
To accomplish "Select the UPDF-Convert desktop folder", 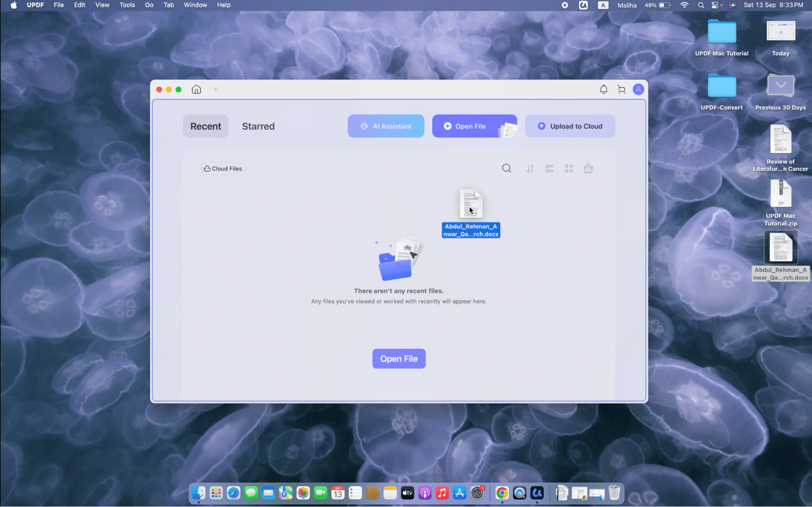I will [x=721, y=92].
